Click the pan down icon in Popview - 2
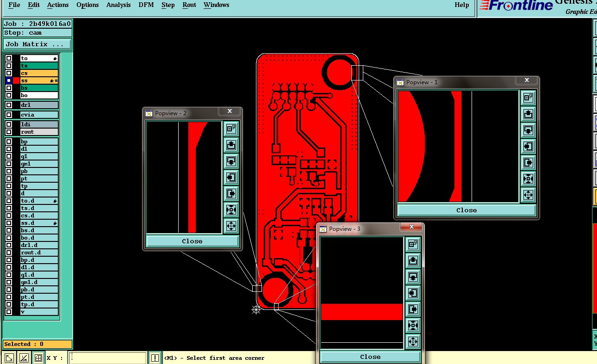 point(231,161)
